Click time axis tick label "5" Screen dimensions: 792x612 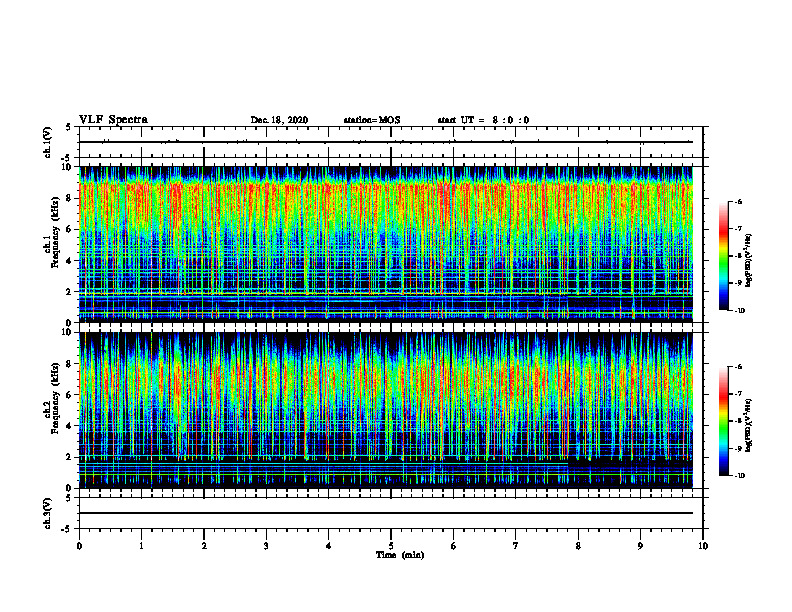pos(391,546)
